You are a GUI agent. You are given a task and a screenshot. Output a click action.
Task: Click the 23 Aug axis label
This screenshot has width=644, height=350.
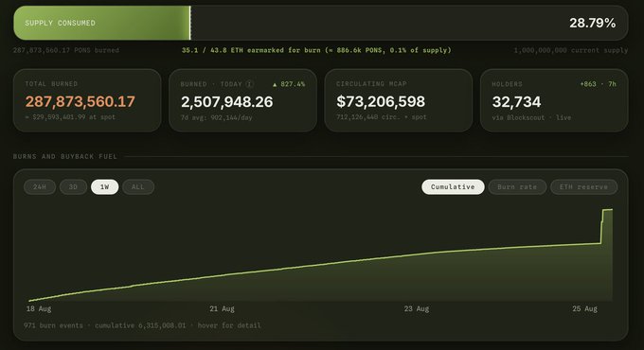pos(417,308)
